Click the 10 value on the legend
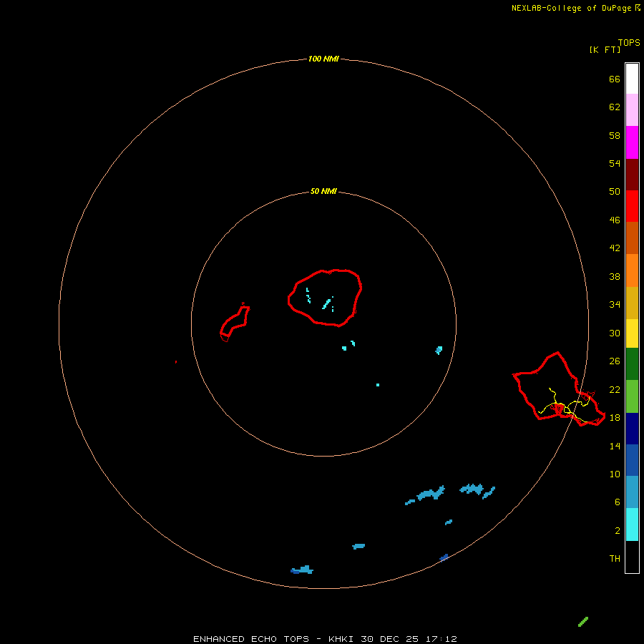 pyautogui.click(x=615, y=474)
